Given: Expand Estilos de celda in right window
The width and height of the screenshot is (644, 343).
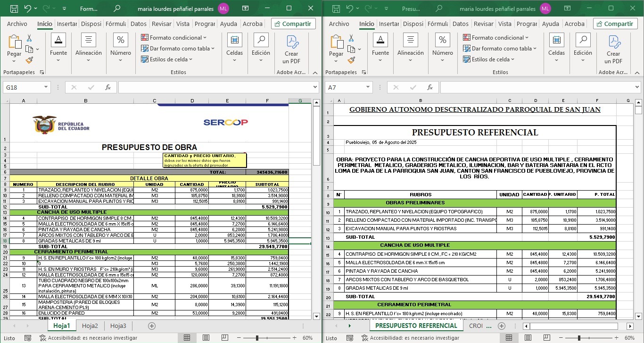Looking at the screenshot, I should coord(492,59).
